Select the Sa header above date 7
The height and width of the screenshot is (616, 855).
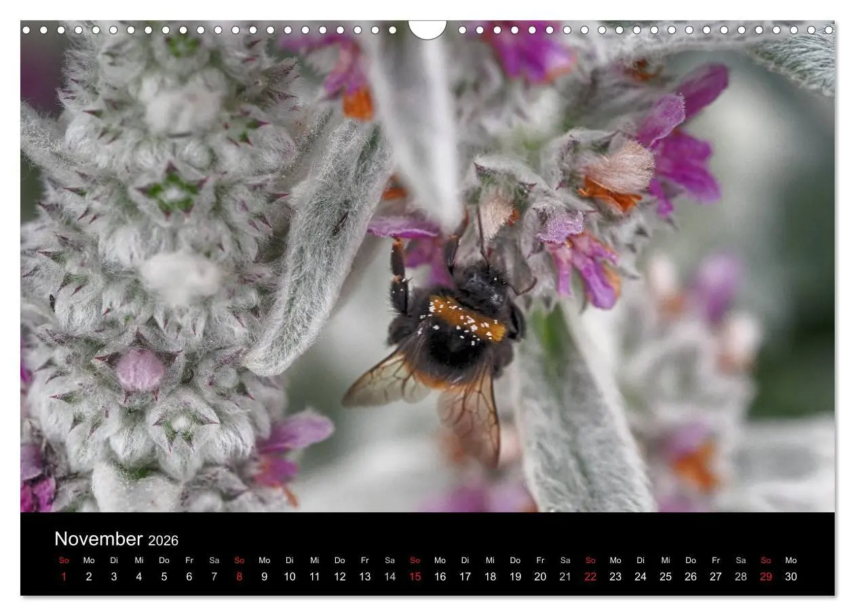click(214, 560)
